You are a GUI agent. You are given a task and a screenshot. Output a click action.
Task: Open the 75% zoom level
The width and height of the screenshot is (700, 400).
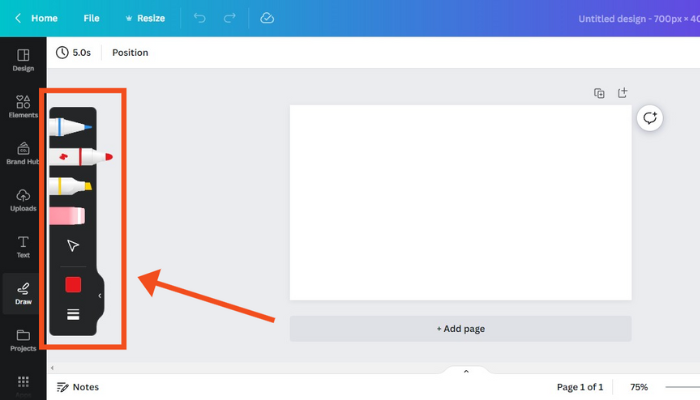639,387
